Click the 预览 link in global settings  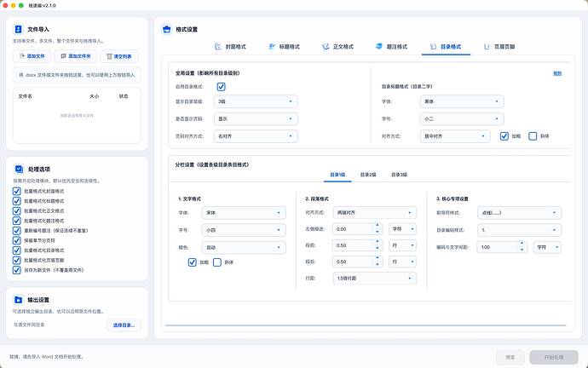(x=557, y=73)
